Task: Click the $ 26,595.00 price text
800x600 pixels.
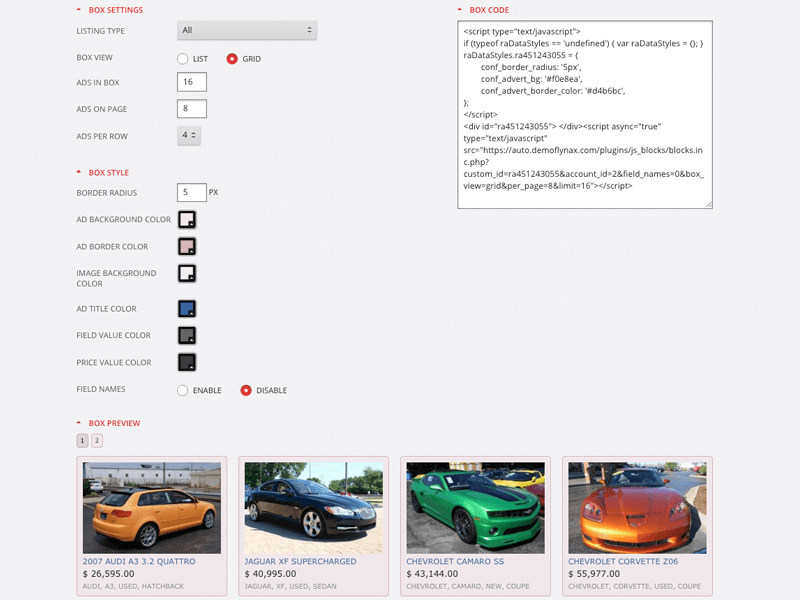Action: click(109, 574)
